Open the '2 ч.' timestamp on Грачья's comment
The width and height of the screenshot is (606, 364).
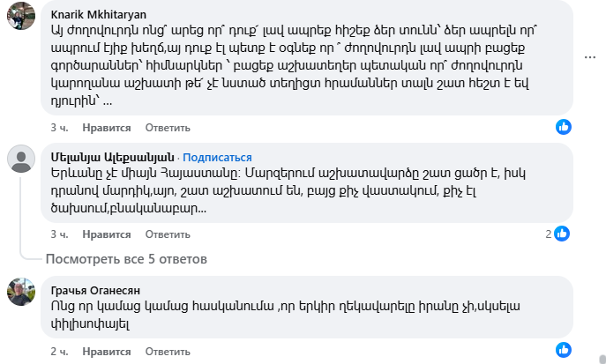pyautogui.click(x=58, y=351)
